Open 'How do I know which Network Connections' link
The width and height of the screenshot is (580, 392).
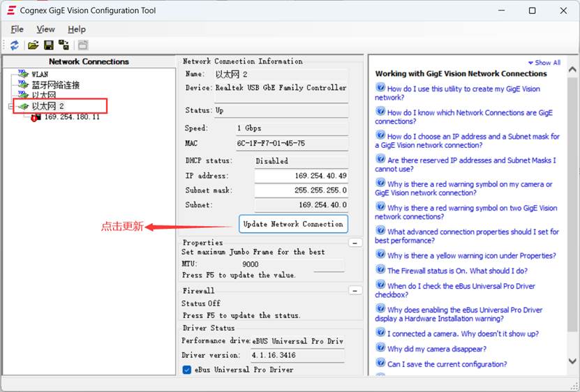pos(464,117)
